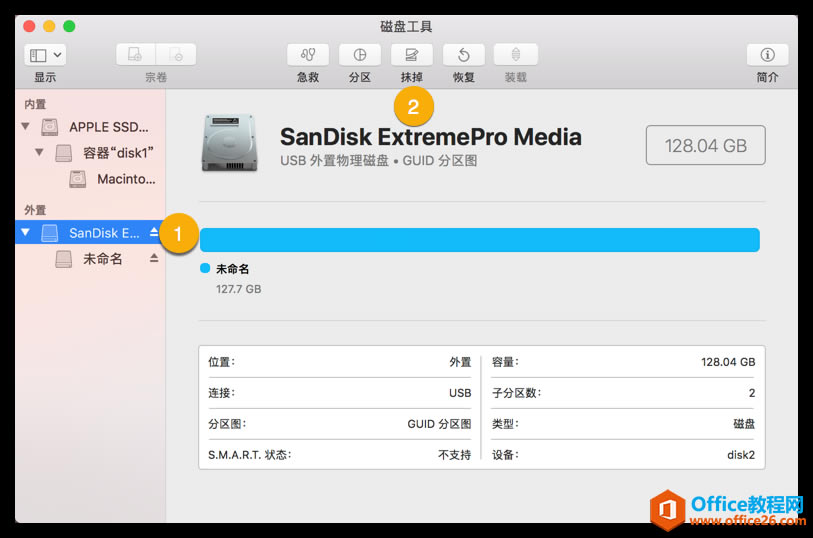
Task: Eject the SanDisk E... disk
Action: coord(154,232)
